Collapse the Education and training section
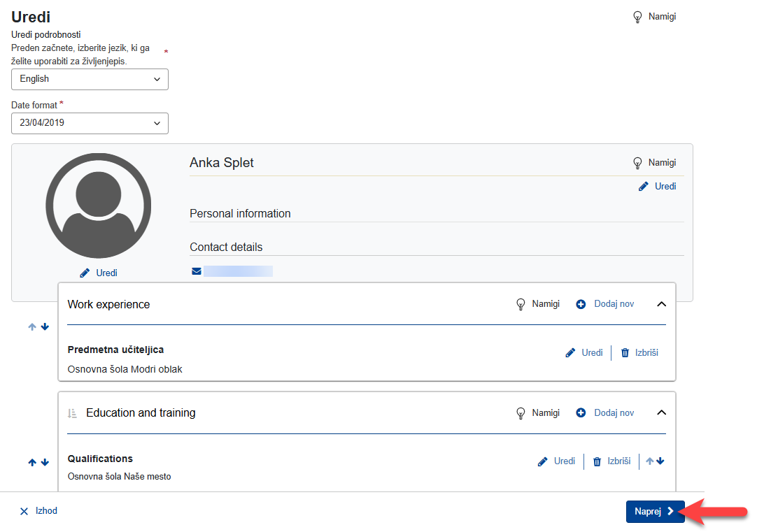This screenshot has height=532, width=771. click(x=661, y=413)
